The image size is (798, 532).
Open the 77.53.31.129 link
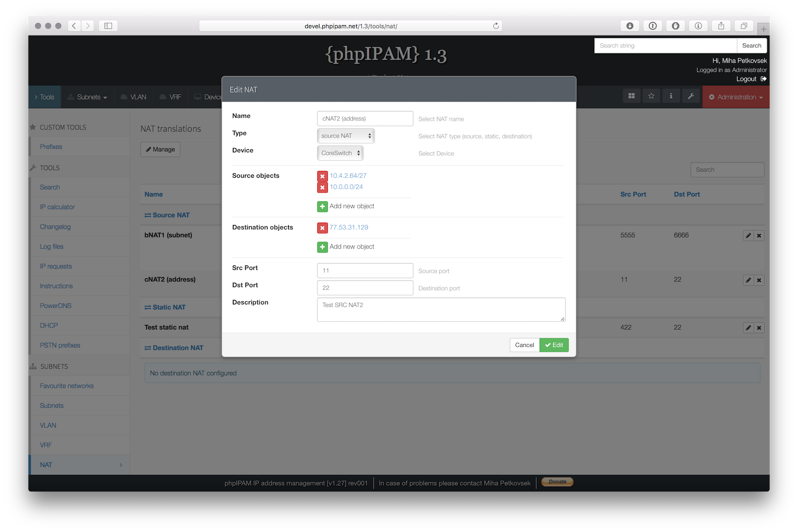pyautogui.click(x=349, y=227)
